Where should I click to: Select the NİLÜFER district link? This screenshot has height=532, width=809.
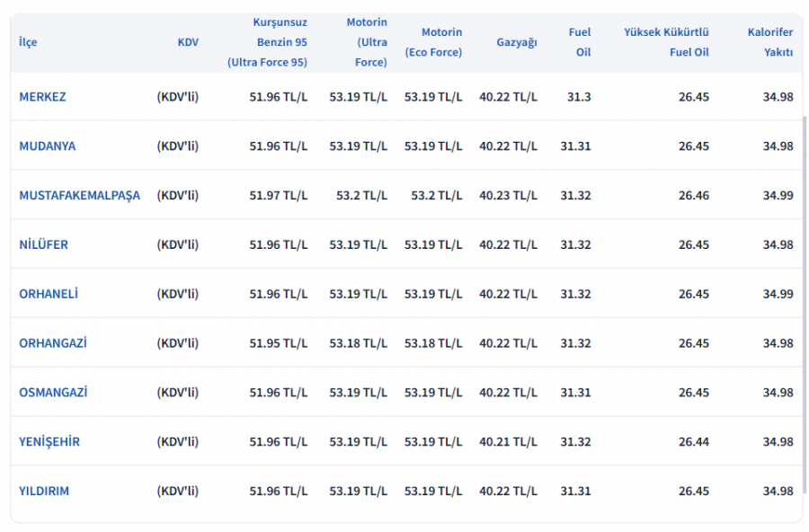(x=43, y=245)
